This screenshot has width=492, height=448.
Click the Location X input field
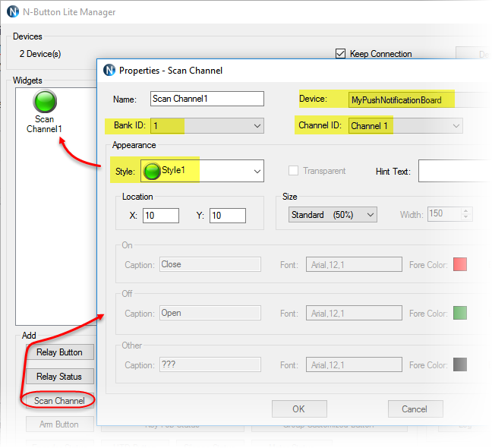pyautogui.click(x=161, y=216)
